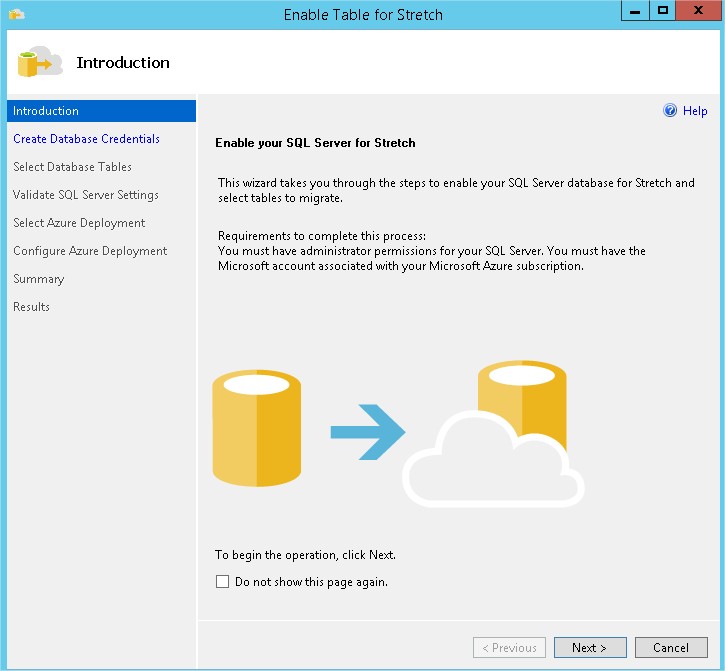The height and width of the screenshot is (671, 725).
Task: Click the blue Help question mark icon
Action: [x=670, y=111]
